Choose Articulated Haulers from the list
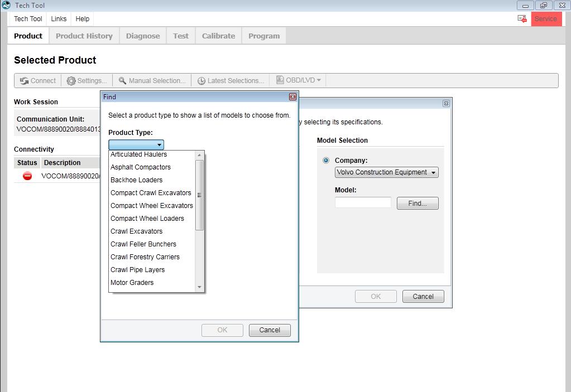The width and height of the screenshot is (571, 392). click(x=152, y=154)
